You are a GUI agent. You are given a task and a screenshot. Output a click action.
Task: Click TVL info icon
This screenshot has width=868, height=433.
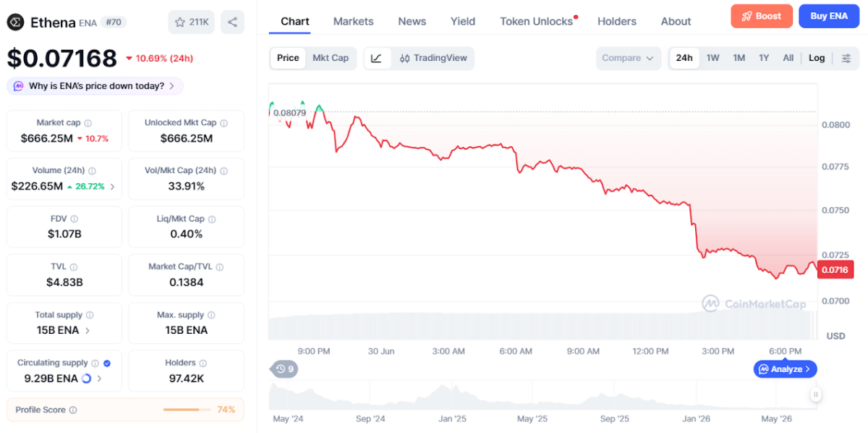[x=74, y=267]
